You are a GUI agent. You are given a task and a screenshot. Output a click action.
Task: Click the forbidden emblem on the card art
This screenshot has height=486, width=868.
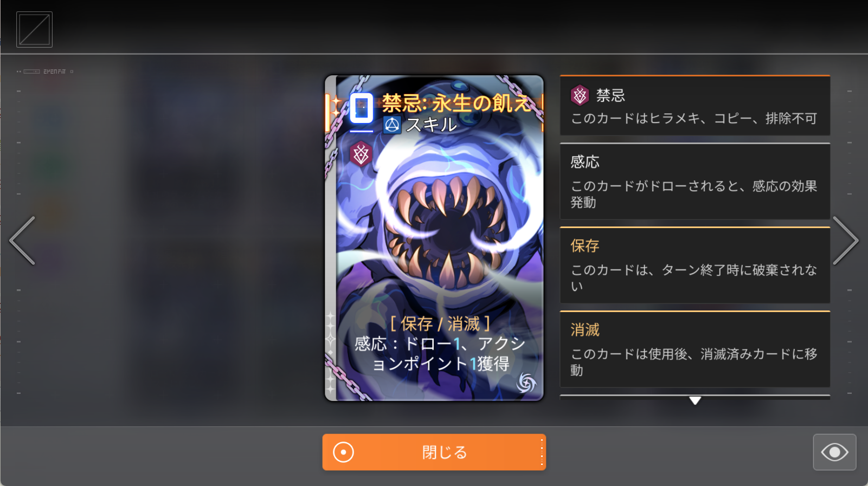point(361,154)
